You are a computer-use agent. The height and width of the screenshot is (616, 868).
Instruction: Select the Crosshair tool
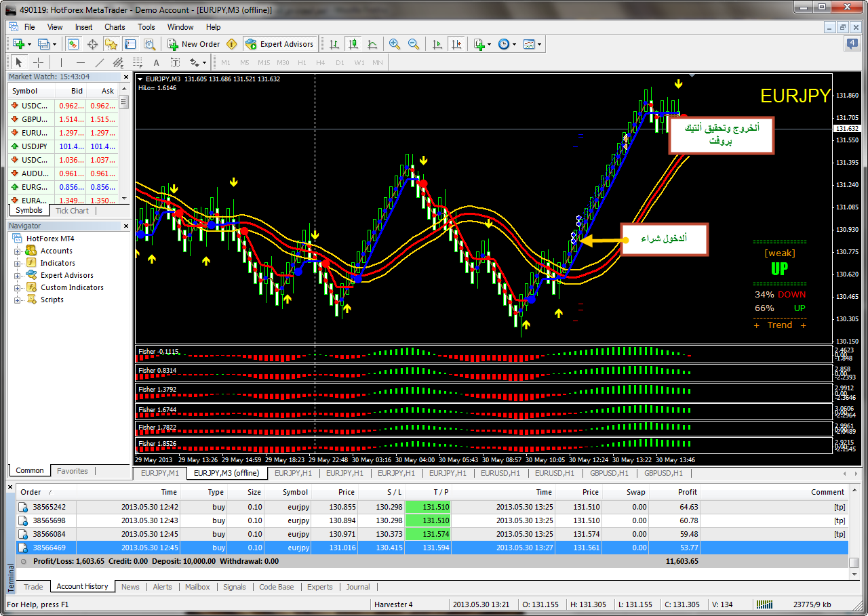39,62
